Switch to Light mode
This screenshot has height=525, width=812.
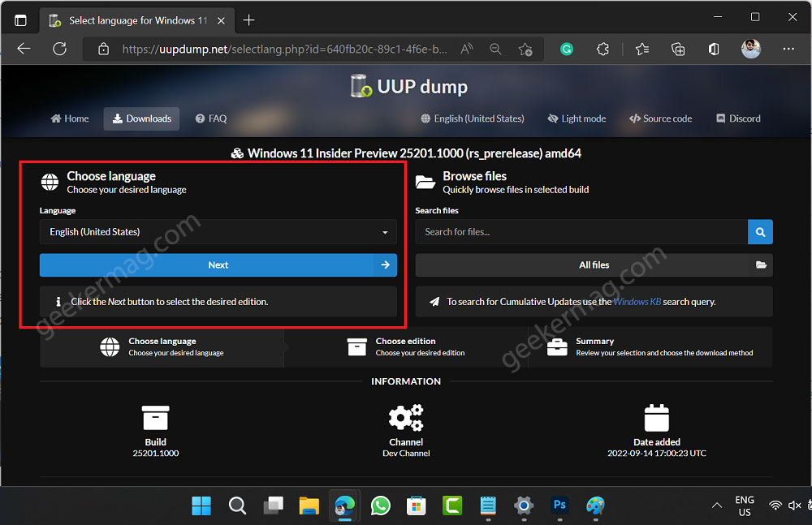coord(577,118)
